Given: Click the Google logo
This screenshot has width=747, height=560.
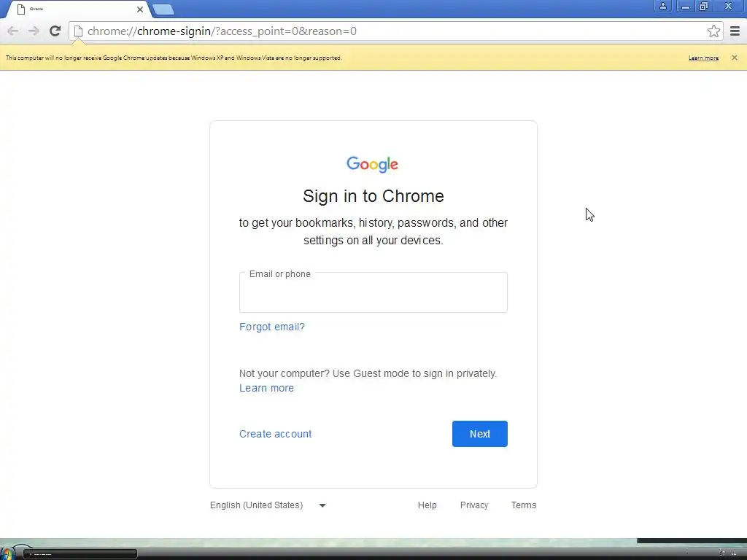Looking at the screenshot, I should pyautogui.click(x=372, y=164).
